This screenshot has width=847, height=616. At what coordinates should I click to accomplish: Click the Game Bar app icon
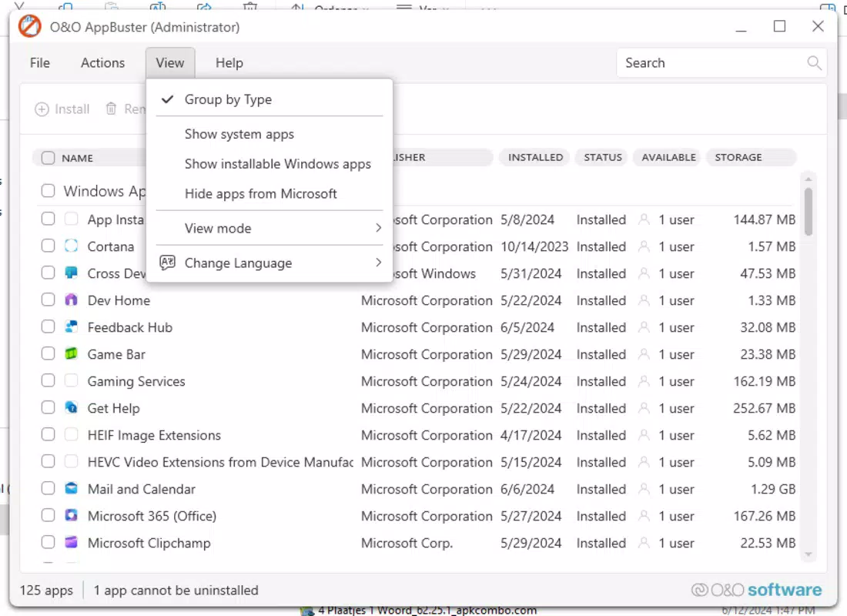coord(72,353)
